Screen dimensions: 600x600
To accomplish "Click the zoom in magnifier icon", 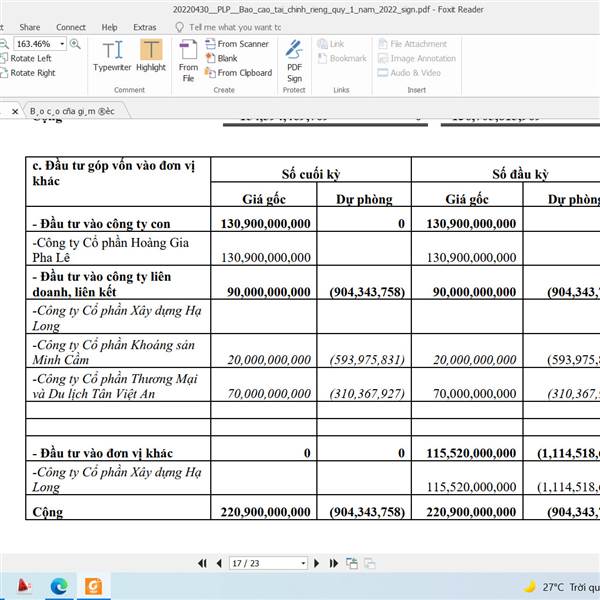I will [75, 44].
